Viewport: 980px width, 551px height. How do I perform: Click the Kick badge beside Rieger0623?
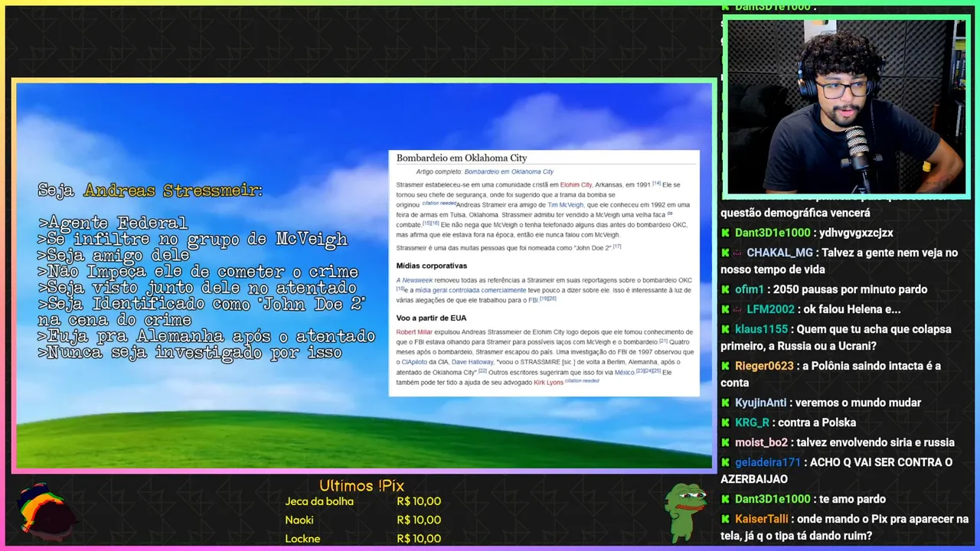coord(725,366)
